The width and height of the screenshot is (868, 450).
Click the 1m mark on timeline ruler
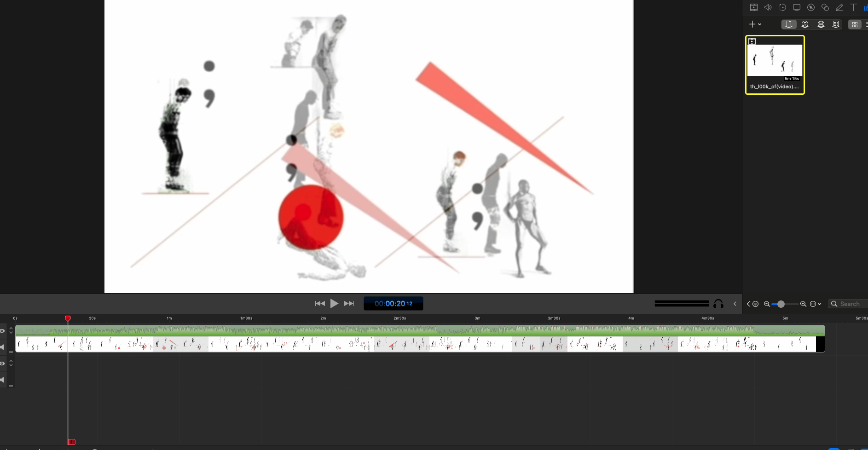tap(169, 318)
